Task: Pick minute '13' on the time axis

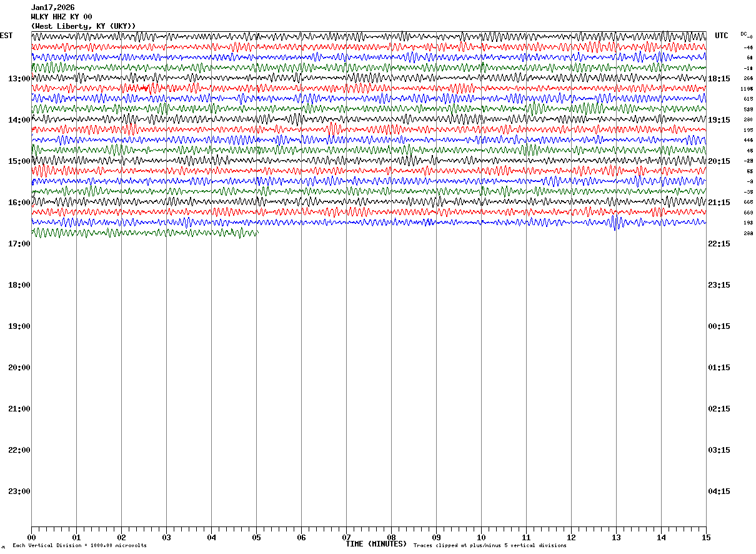Action: 616,537
